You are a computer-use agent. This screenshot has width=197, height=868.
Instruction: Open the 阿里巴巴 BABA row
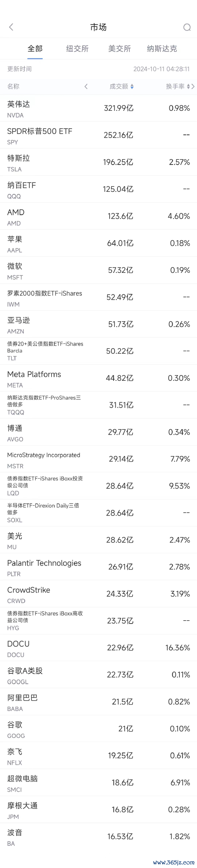(x=98, y=702)
